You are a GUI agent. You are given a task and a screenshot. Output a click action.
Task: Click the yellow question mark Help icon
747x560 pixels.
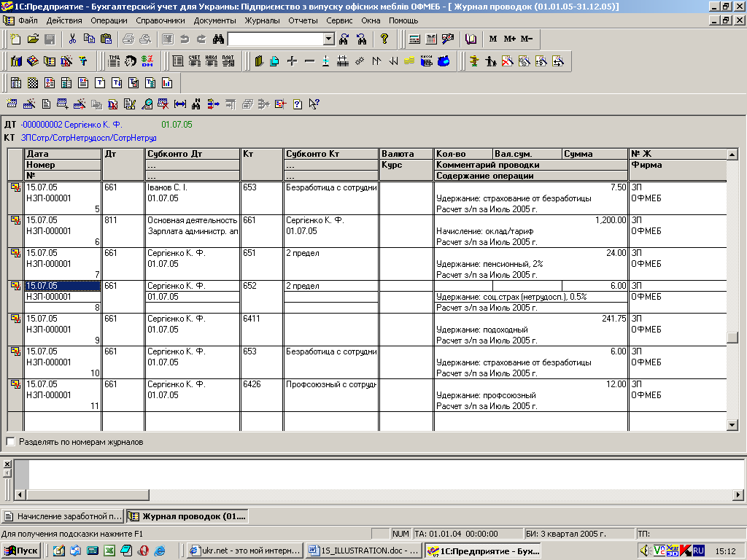coord(384,39)
